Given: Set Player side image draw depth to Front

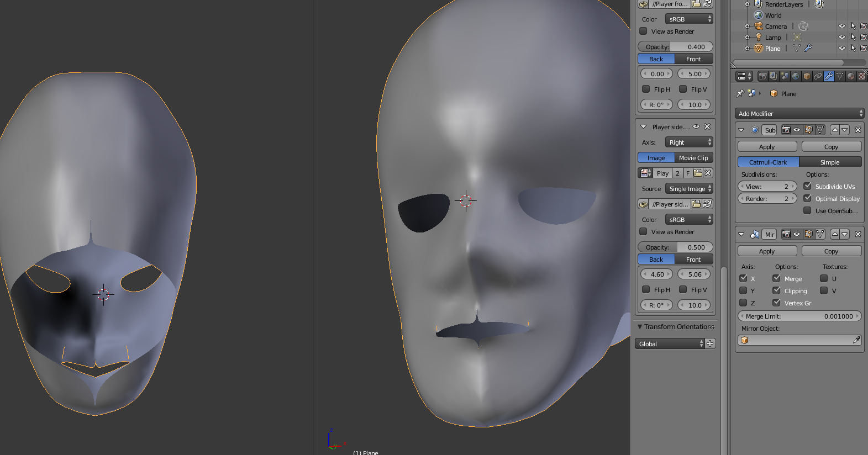Looking at the screenshot, I should point(693,259).
